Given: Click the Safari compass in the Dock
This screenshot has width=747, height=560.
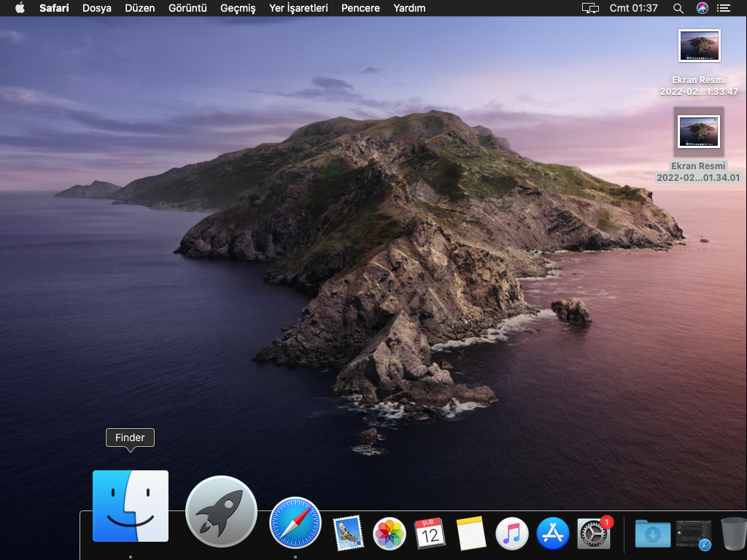Looking at the screenshot, I should click(x=295, y=522).
